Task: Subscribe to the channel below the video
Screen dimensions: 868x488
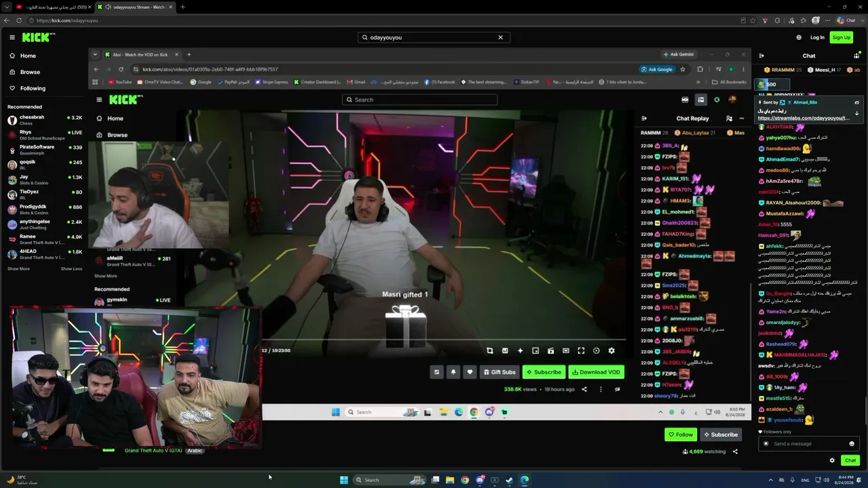Action: click(x=721, y=434)
